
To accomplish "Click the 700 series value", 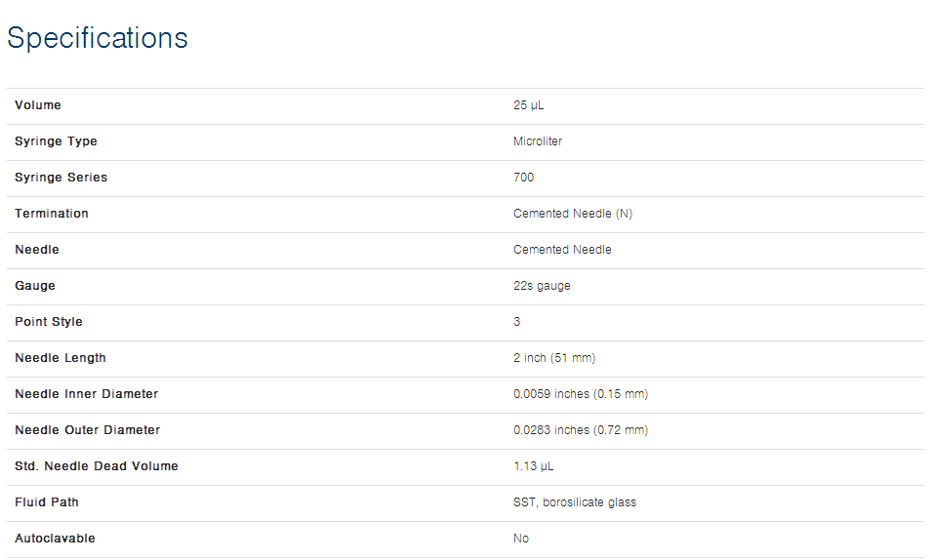I will point(523,178).
